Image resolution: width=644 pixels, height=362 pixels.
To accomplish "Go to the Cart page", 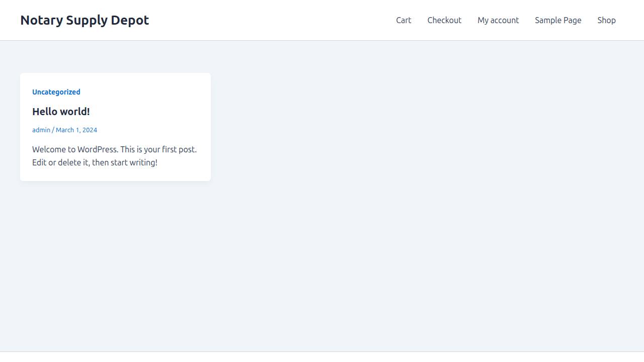I will 404,20.
